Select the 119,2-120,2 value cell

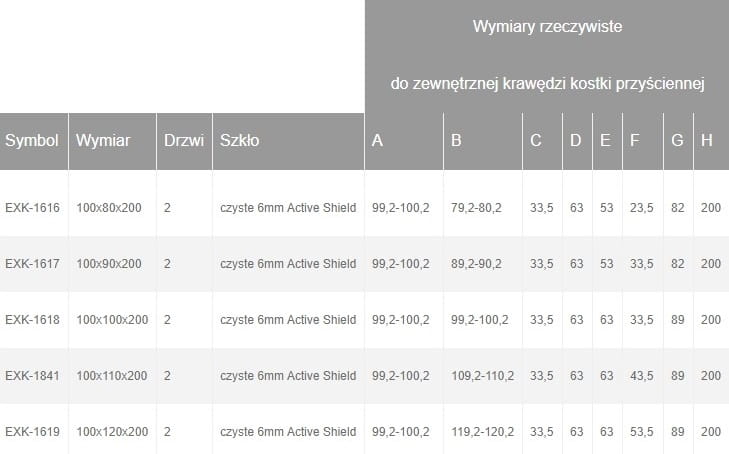pyautogui.click(x=482, y=432)
